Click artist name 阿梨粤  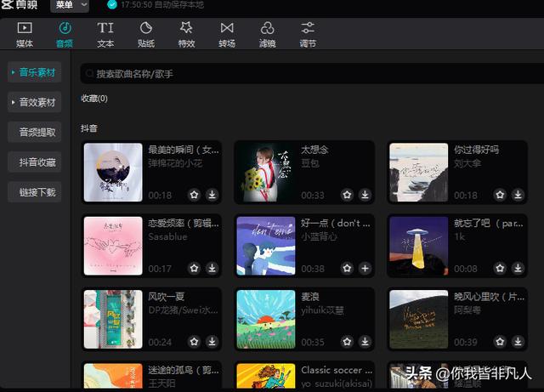click(x=467, y=310)
